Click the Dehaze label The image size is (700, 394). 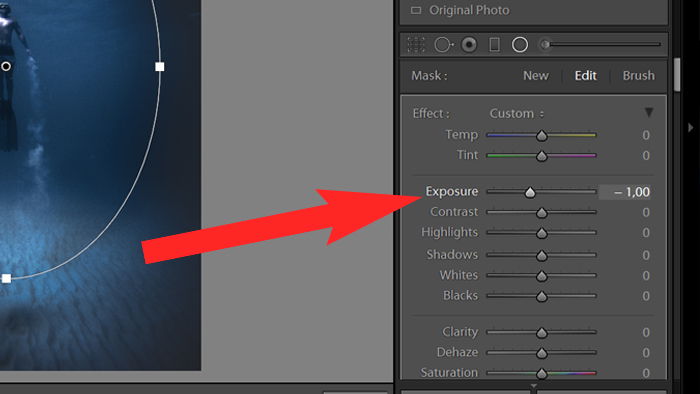pos(457,353)
